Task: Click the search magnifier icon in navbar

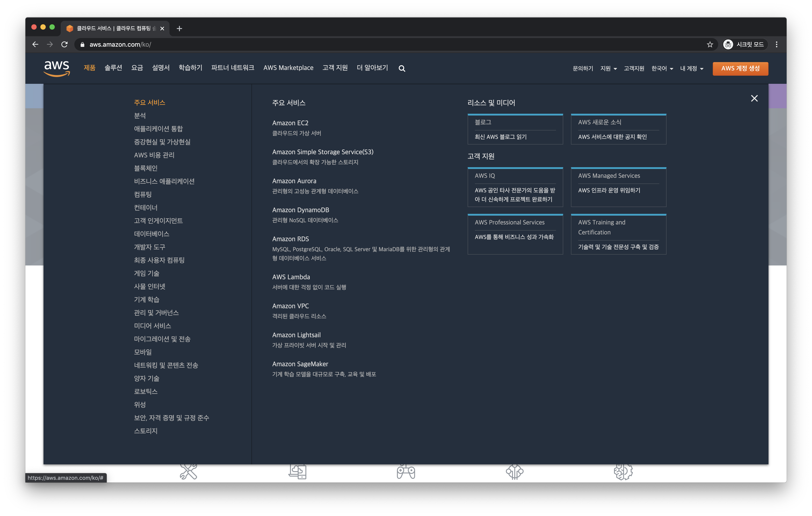Action: pyautogui.click(x=402, y=68)
